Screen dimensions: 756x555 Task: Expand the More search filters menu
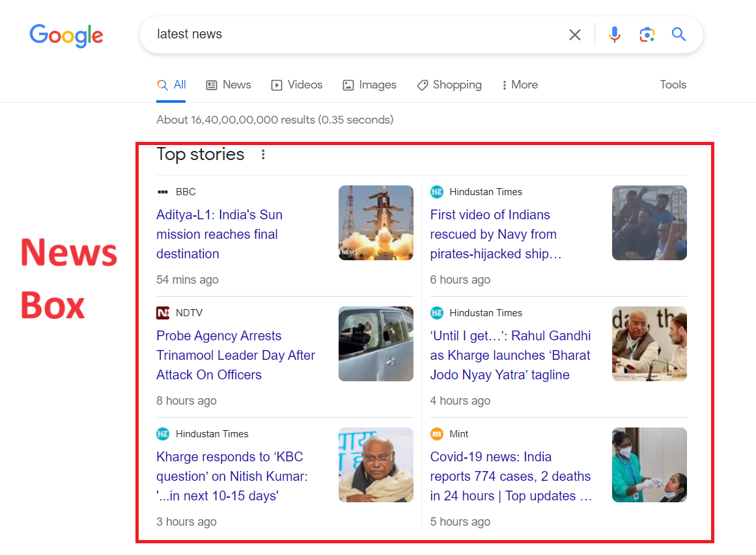(520, 85)
